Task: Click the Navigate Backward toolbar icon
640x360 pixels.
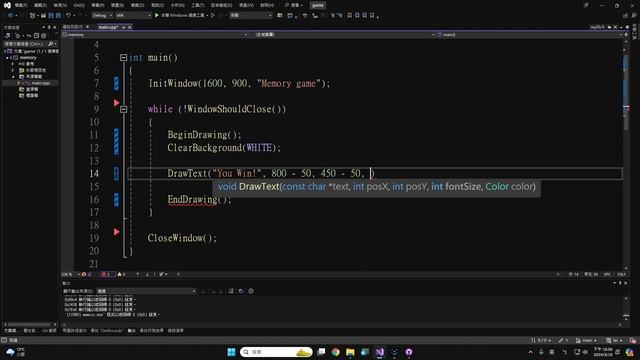Action: click(11, 15)
